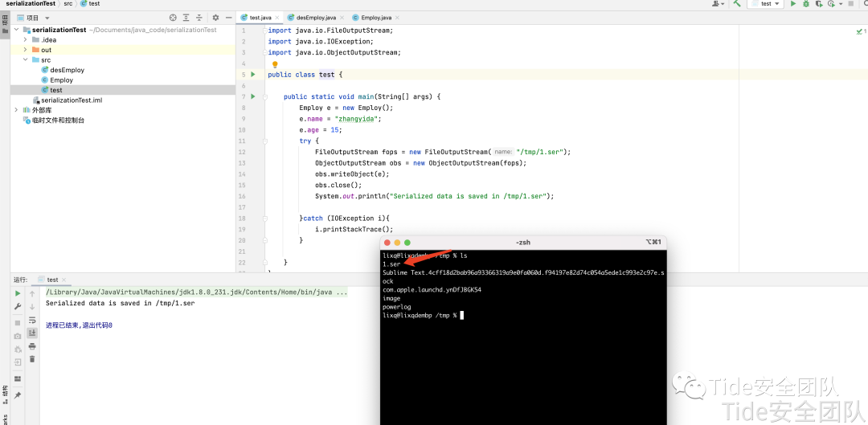
Task: Click the serializationTest breadcrumb
Action: (x=31, y=3)
